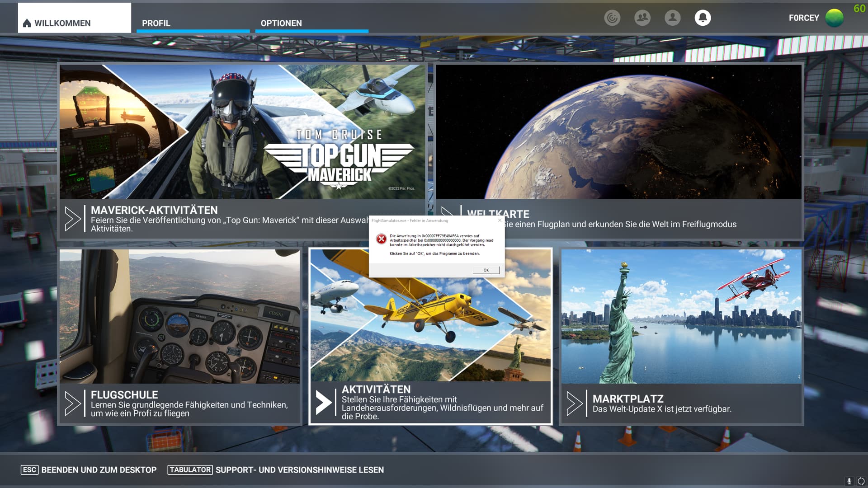Viewport: 868px width, 488px height.
Task: Select the FLUGSCHULE title
Action: [124, 394]
